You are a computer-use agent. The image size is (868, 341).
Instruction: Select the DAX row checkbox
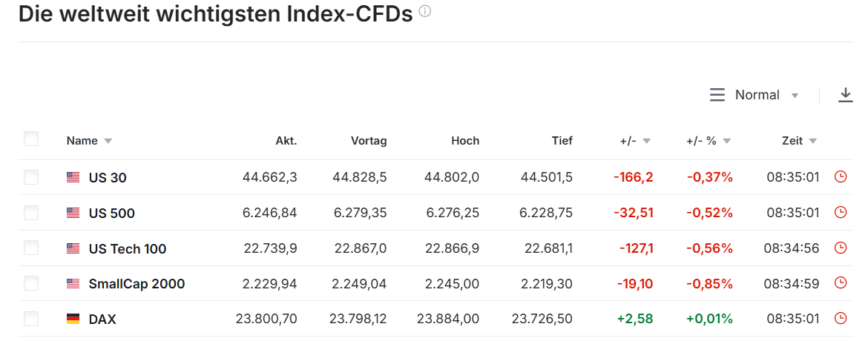(x=31, y=319)
